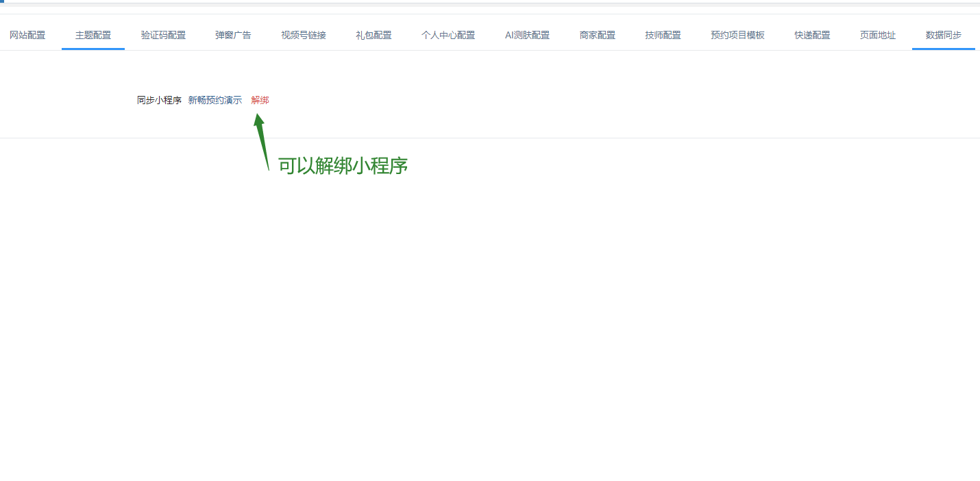Switch to the AI测肤配置 tab
This screenshot has width=980, height=481.
click(527, 35)
